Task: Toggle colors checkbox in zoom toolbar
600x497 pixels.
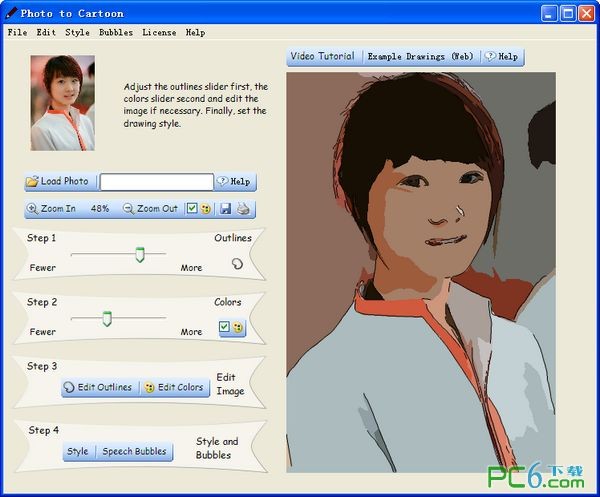Action: [x=192, y=209]
